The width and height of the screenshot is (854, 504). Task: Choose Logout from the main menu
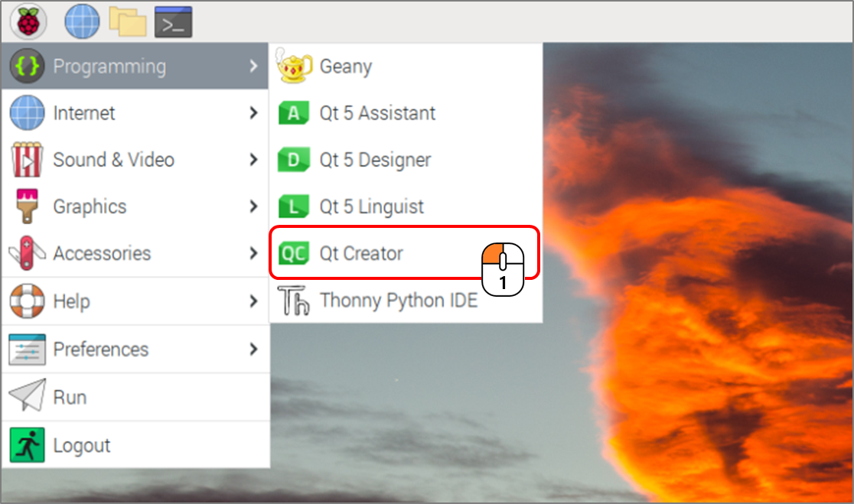pyautogui.click(x=135, y=444)
